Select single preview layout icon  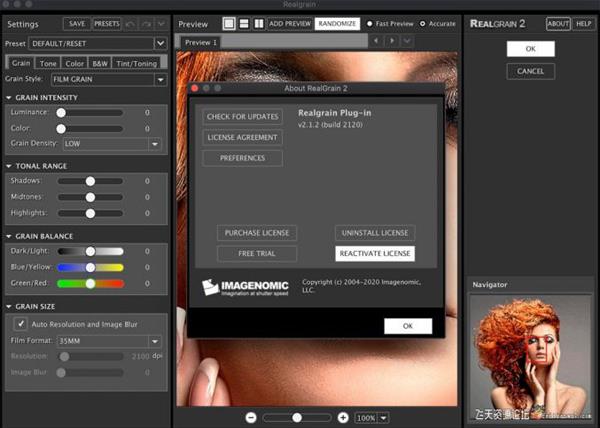click(x=228, y=23)
